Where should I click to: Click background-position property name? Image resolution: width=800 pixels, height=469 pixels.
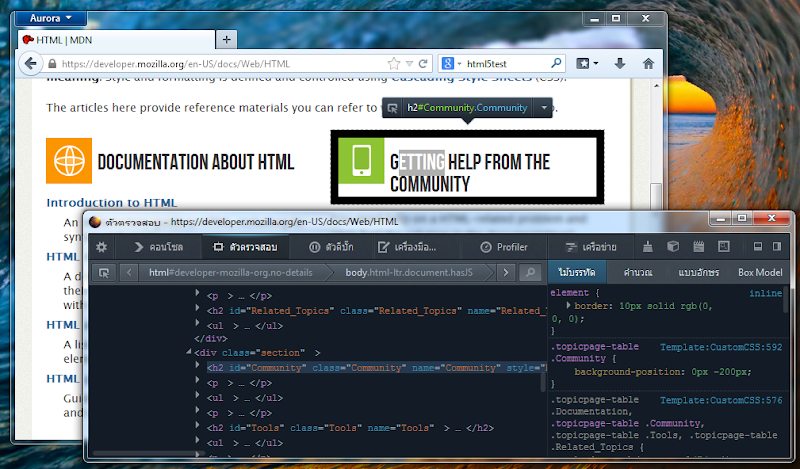point(628,372)
